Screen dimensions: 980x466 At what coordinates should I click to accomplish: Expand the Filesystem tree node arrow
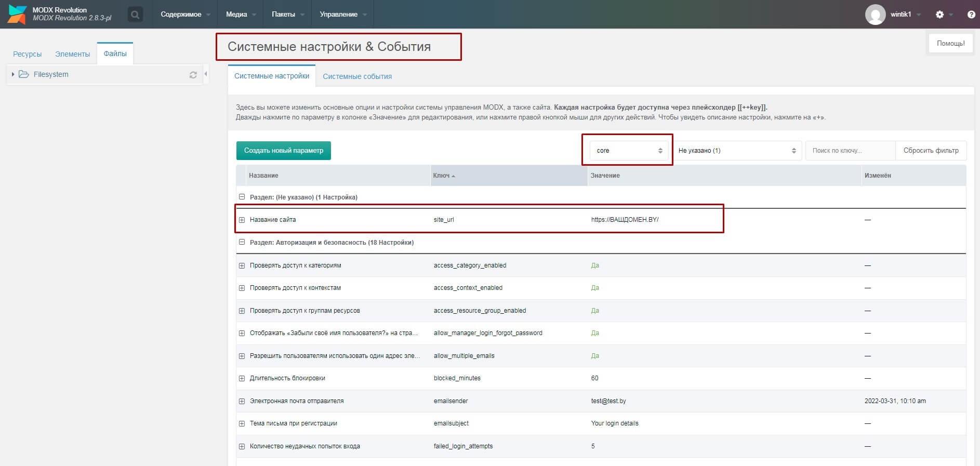(12, 74)
